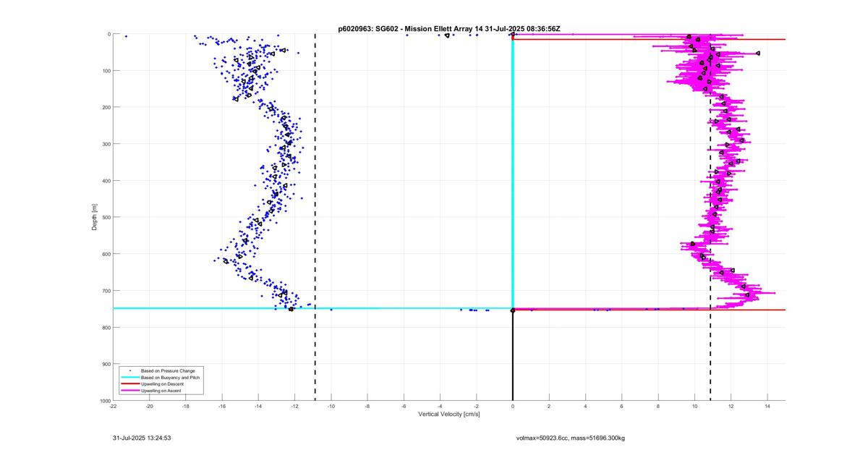Click velocity axis tick label "-16"
The width and height of the screenshot is (868, 450).
pos(222,406)
